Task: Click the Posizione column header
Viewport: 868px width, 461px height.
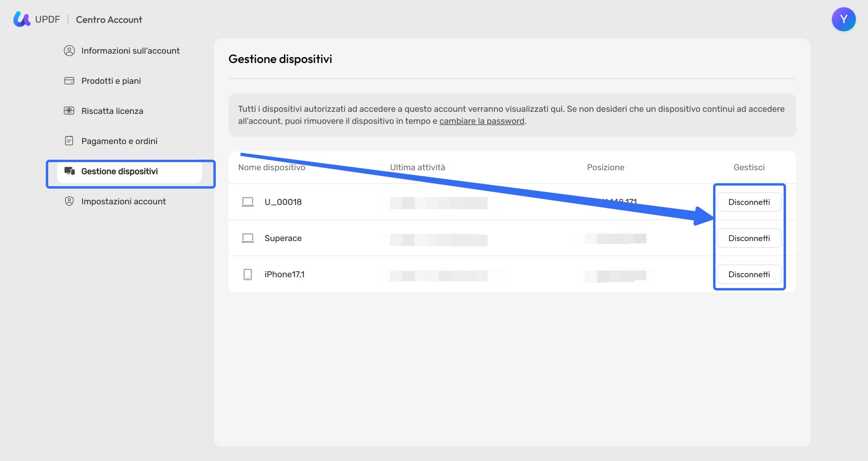Action: point(606,167)
